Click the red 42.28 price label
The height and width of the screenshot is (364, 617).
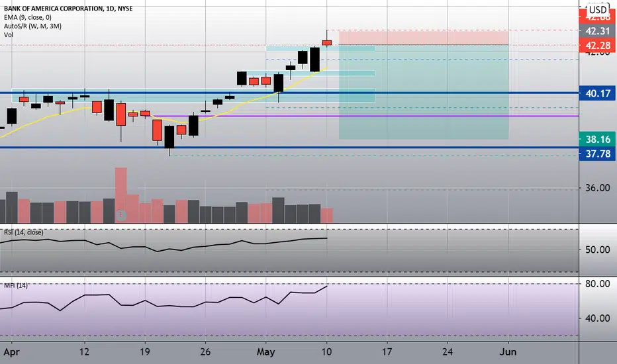[x=597, y=46]
